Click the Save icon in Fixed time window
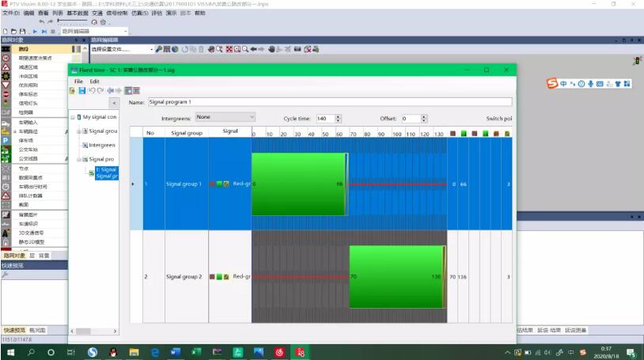This screenshot has width=644, height=360. [x=82, y=91]
